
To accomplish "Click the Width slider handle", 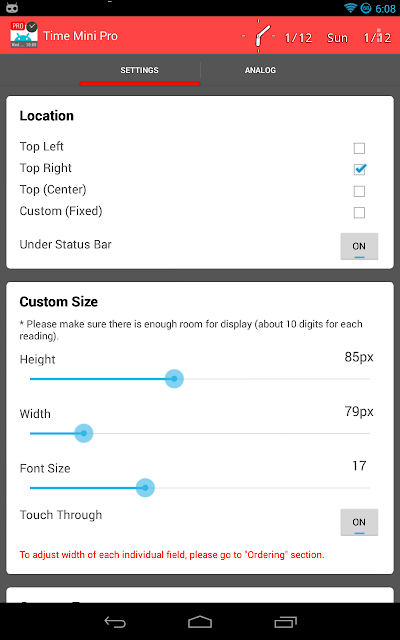I will 84,433.
